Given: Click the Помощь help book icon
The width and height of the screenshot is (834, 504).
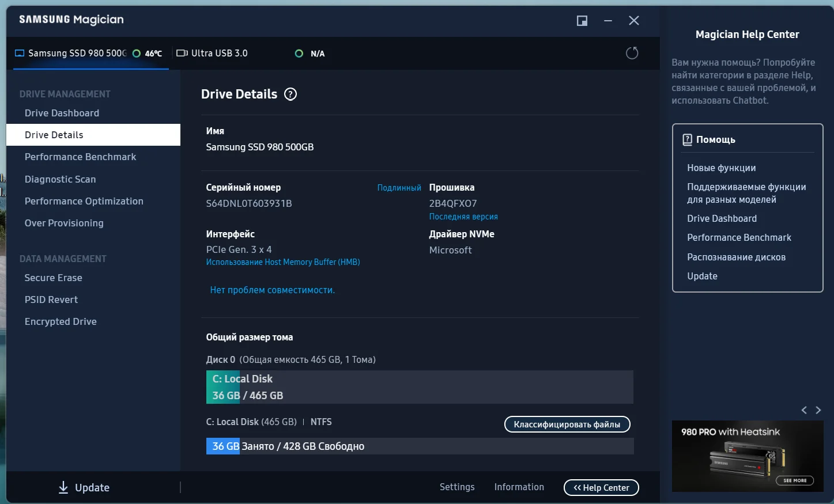Looking at the screenshot, I should click(x=687, y=139).
